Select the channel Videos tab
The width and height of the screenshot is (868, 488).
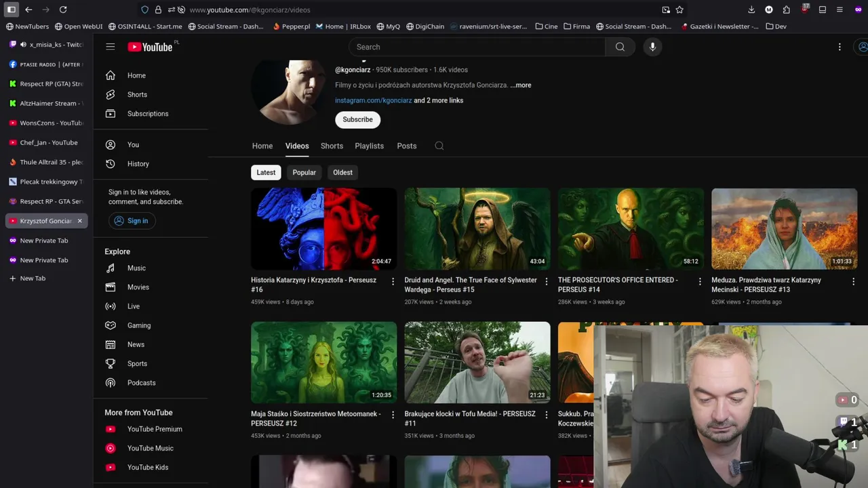coord(297,146)
